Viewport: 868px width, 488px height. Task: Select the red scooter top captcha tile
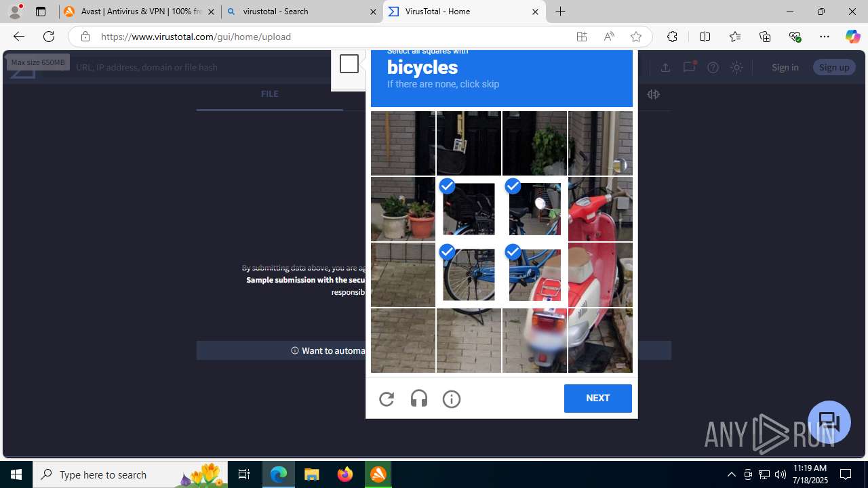(x=600, y=209)
